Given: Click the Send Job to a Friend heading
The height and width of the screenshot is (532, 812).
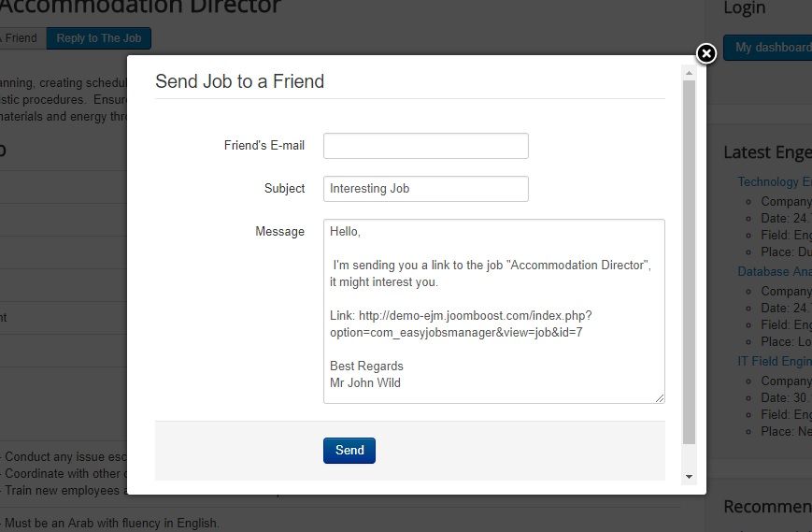Looking at the screenshot, I should click(x=240, y=81).
